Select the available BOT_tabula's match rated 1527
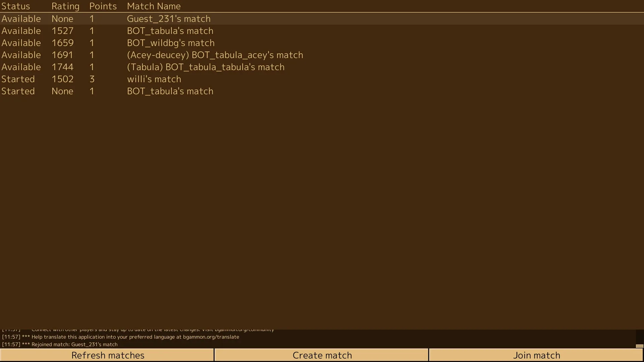Screen dimensions: 644x362 click(170, 31)
